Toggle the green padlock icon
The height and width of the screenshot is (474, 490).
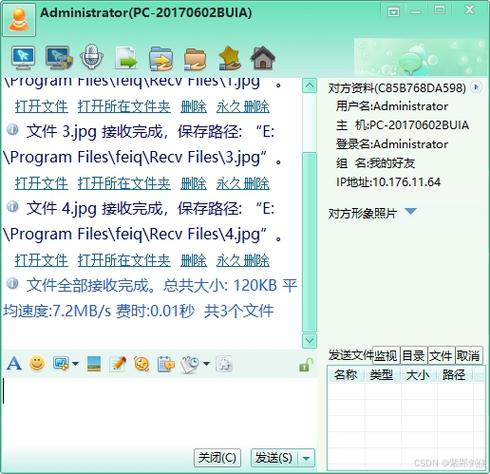306,365
